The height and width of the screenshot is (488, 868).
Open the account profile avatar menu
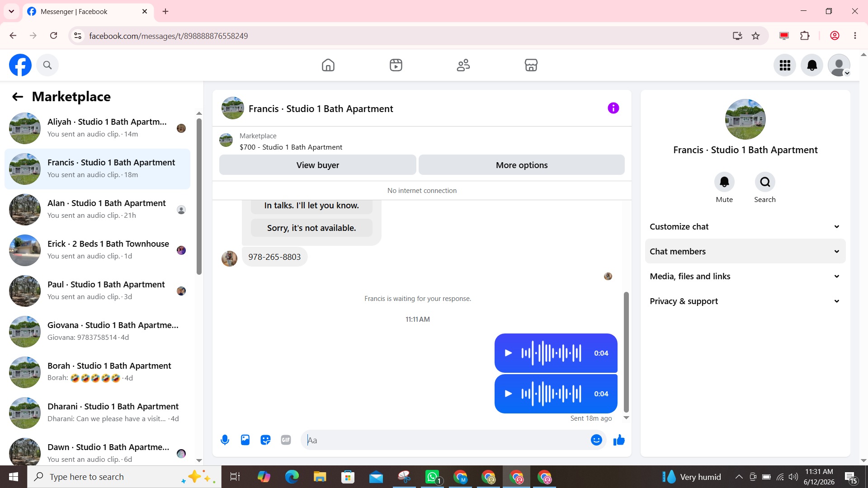coord(839,65)
